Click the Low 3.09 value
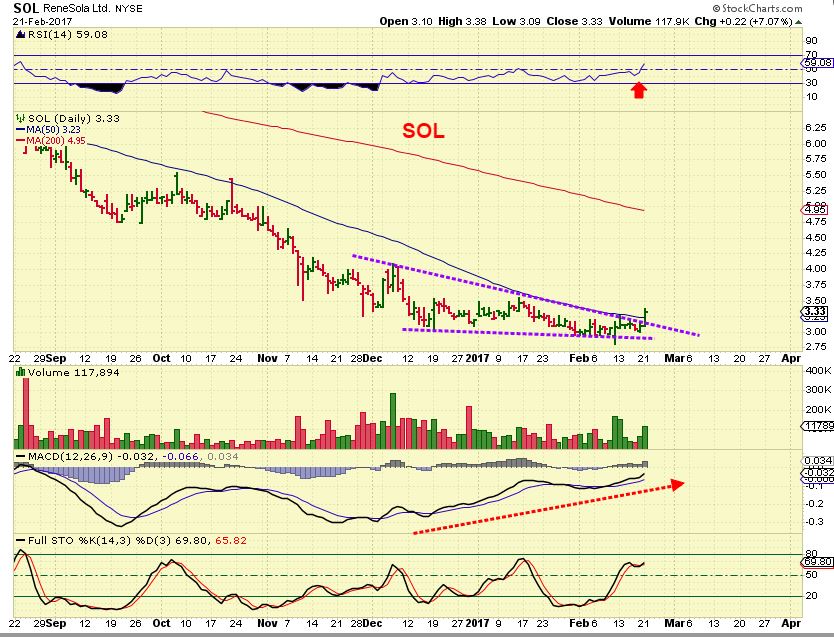834x637 pixels. pyautogui.click(x=516, y=21)
